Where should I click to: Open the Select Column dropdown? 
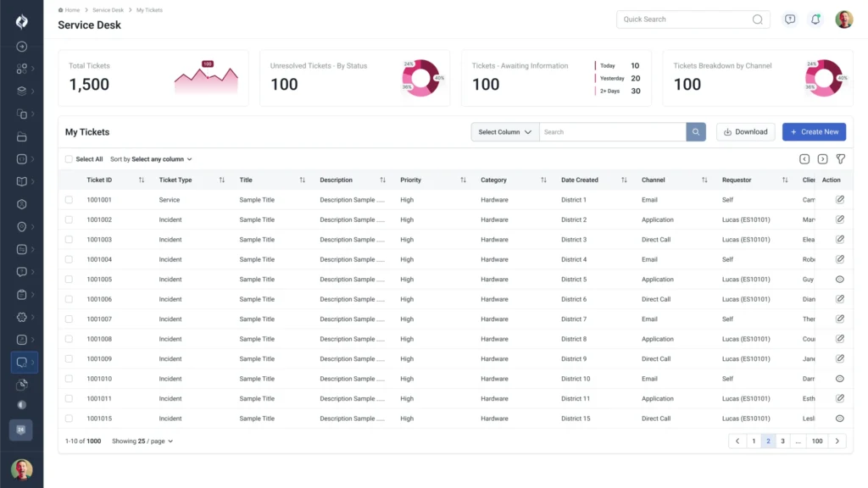click(504, 132)
